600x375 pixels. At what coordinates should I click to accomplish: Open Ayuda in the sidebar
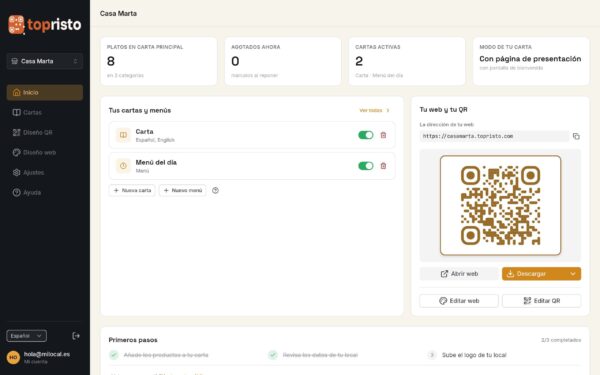click(x=45, y=192)
